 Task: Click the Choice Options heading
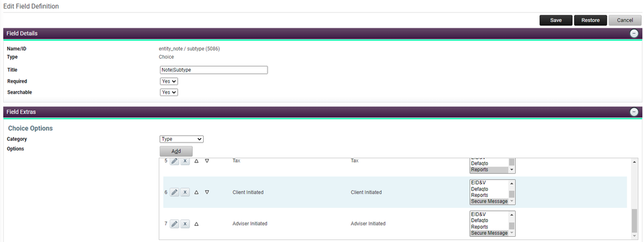coord(30,128)
